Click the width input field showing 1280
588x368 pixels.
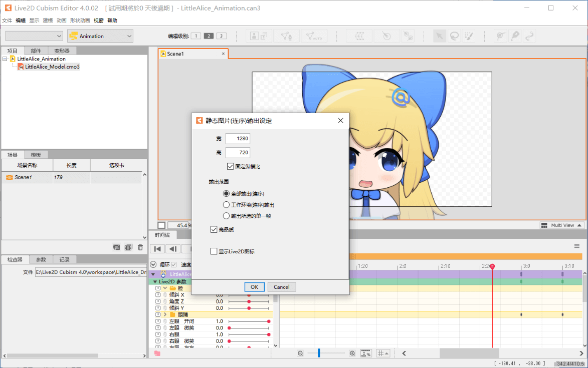238,139
